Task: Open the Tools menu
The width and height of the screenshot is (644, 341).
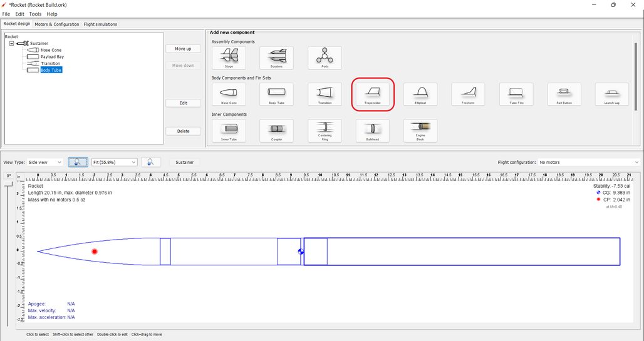Action: [x=35, y=14]
